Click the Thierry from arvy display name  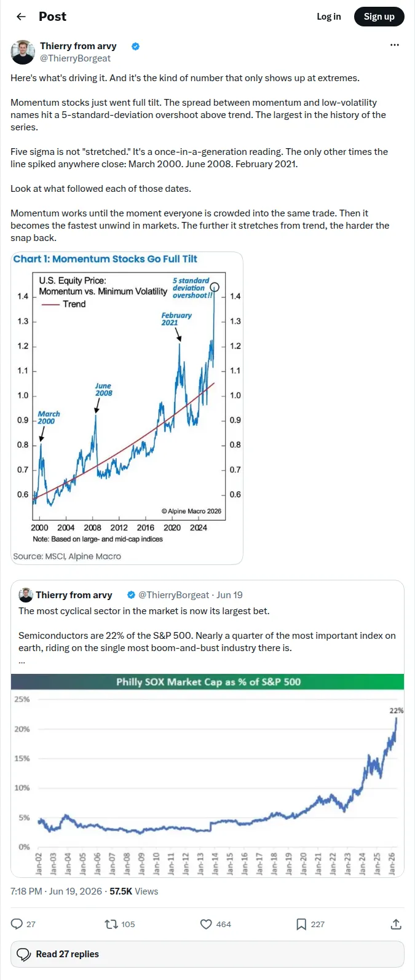(78, 46)
